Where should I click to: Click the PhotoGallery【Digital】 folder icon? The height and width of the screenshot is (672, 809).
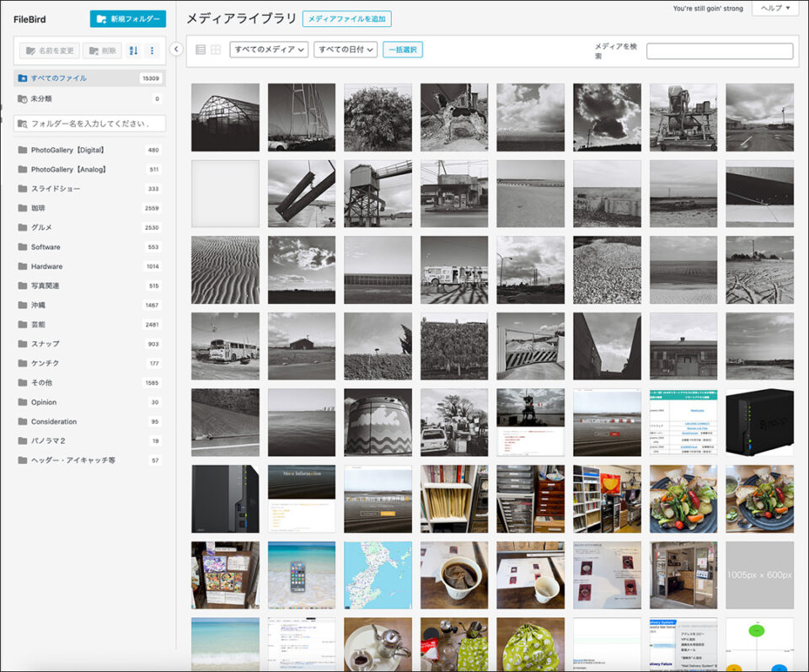coord(22,150)
